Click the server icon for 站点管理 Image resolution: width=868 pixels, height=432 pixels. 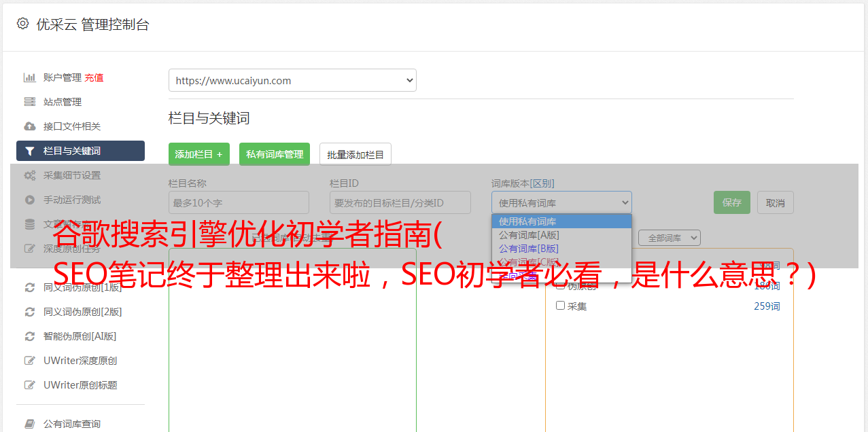tap(30, 102)
